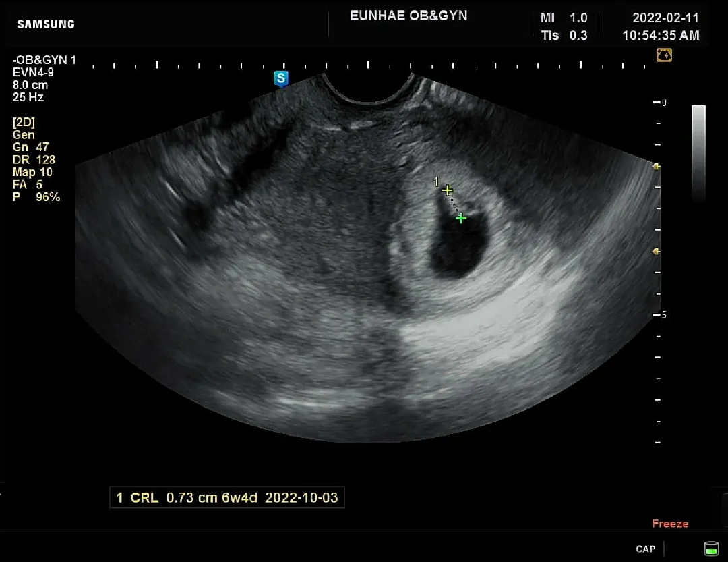Click the EVN4-9 probe name
This screenshot has width=728, height=562.
pyautogui.click(x=33, y=72)
